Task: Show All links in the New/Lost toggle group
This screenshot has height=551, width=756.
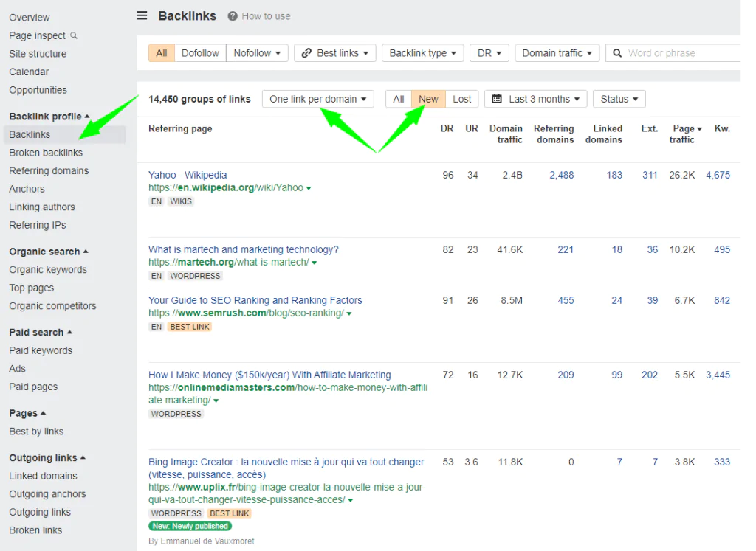Action: click(398, 99)
